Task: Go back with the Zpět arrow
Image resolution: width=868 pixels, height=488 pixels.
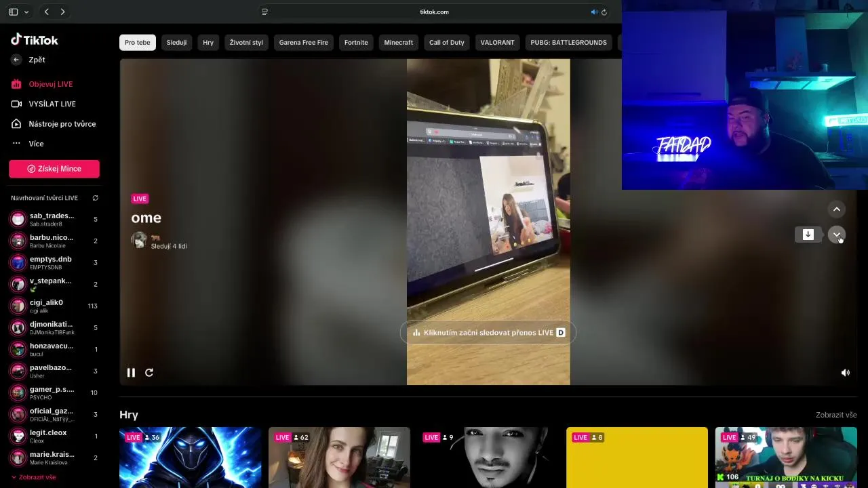Action: [x=16, y=60]
